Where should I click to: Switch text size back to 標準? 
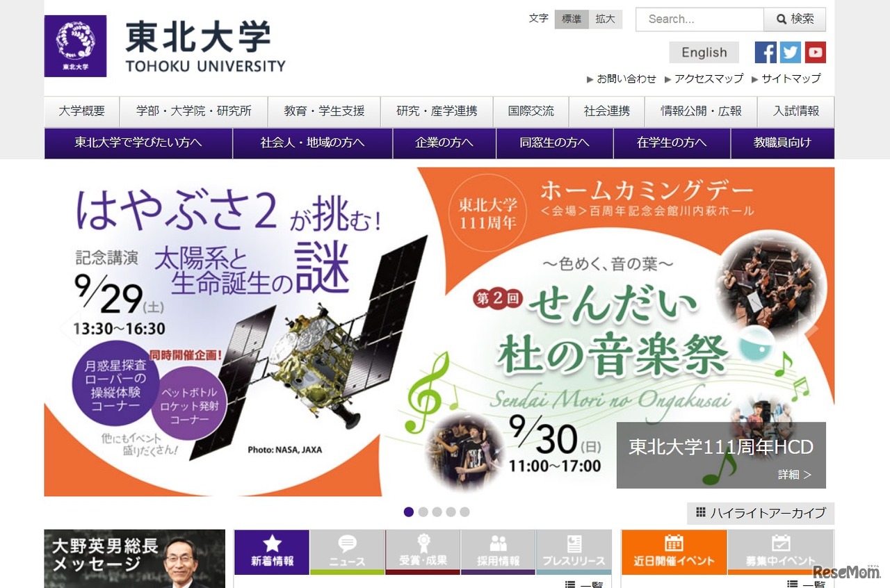coord(571,19)
